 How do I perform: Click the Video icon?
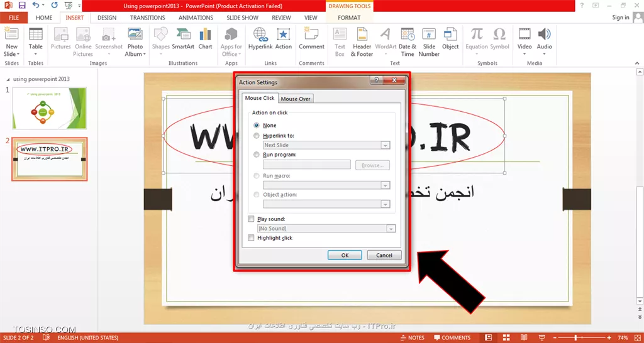pos(525,35)
